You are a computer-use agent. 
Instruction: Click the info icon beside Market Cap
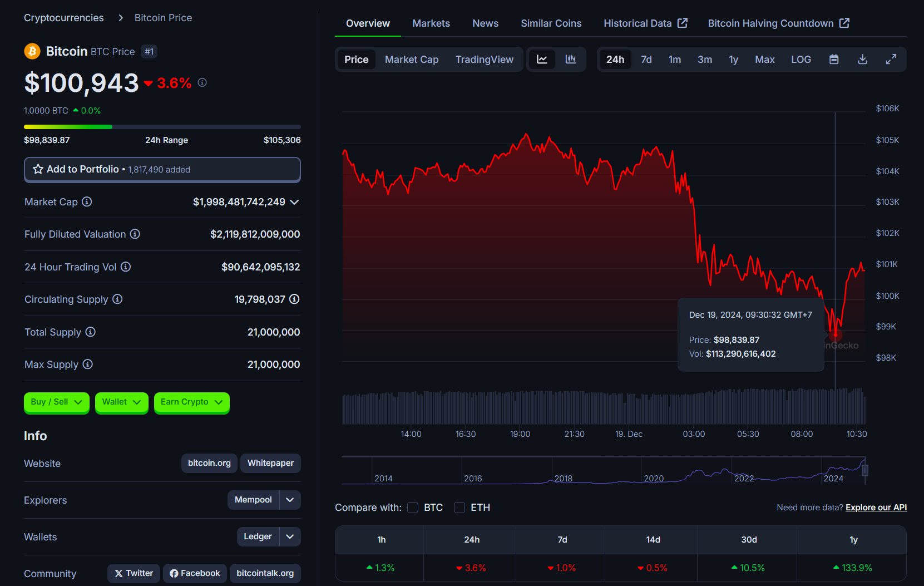pyautogui.click(x=87, y=202)
